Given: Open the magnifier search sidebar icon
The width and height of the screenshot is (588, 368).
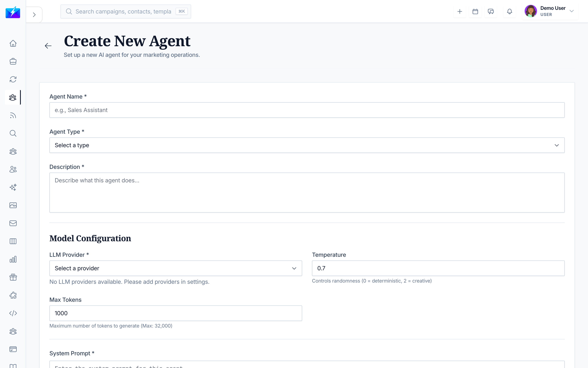Looking at the screenshot, I should click(13, 133).
